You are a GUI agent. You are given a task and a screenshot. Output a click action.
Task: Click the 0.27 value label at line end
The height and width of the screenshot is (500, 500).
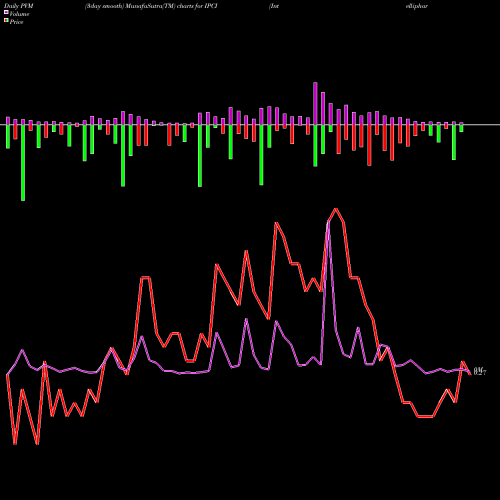[x=480, y=373]
